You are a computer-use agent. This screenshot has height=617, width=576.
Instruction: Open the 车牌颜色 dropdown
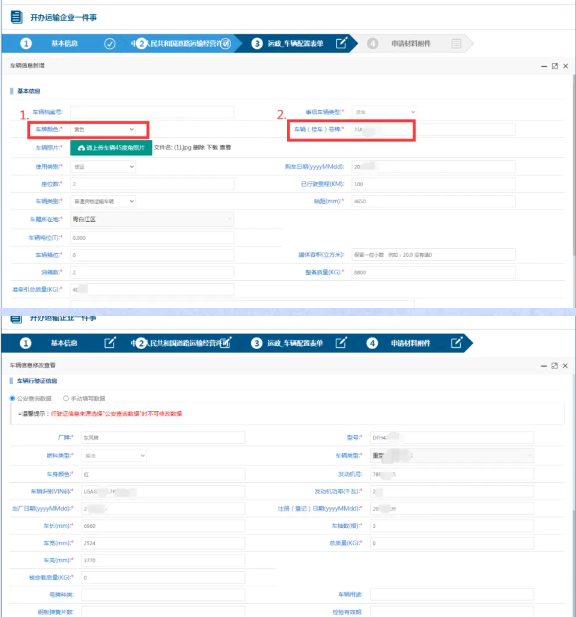103,129
